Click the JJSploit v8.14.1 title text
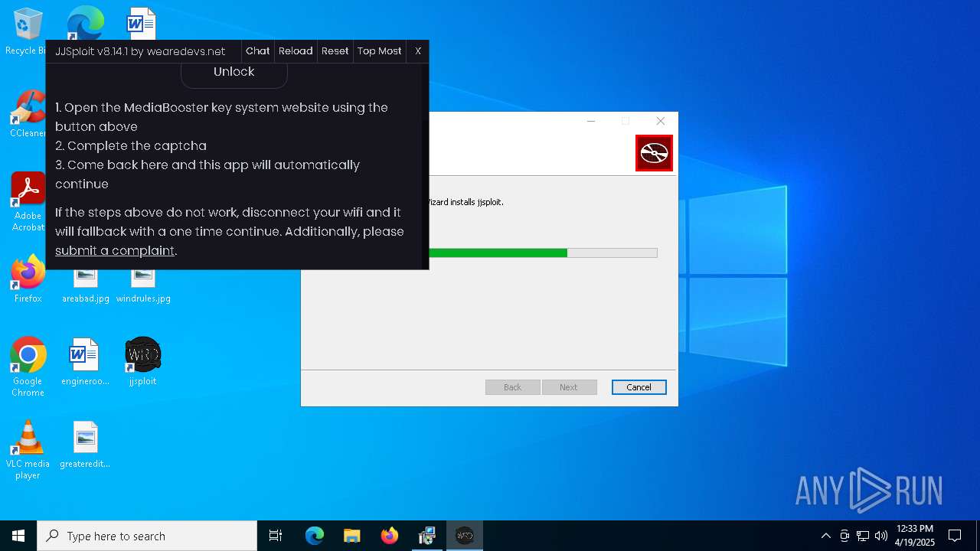The width and height of the screenshot is (980, 551). coord(140,51)
